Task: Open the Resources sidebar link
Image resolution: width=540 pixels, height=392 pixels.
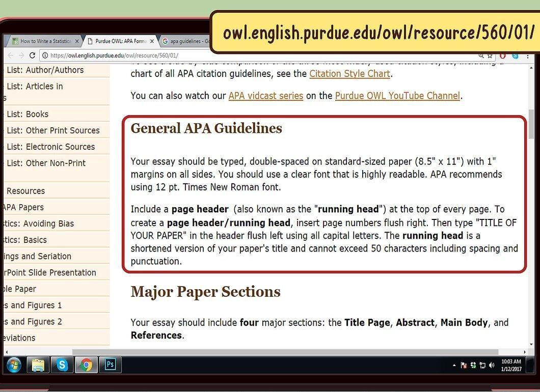Action: click(25, 191)
